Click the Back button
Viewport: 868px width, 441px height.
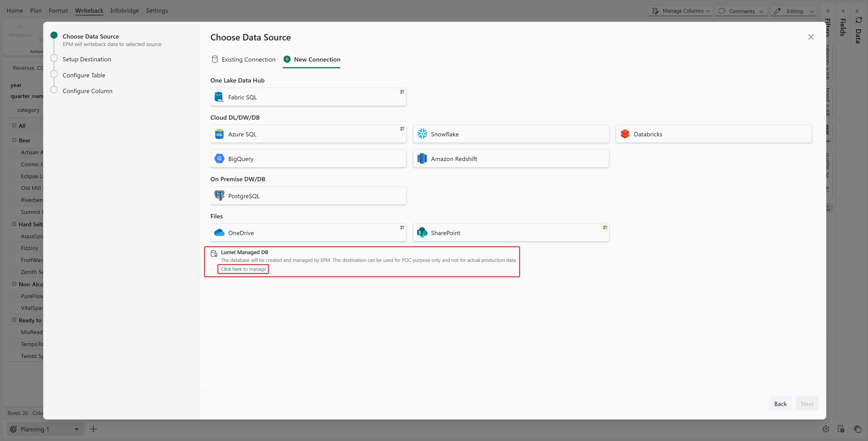tap(780, 403)
